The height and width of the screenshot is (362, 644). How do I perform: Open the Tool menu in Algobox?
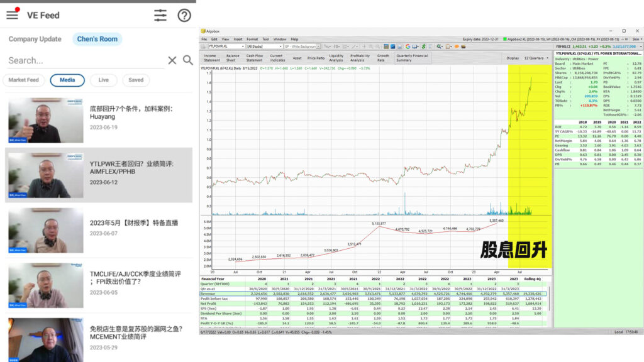point(266,40)
